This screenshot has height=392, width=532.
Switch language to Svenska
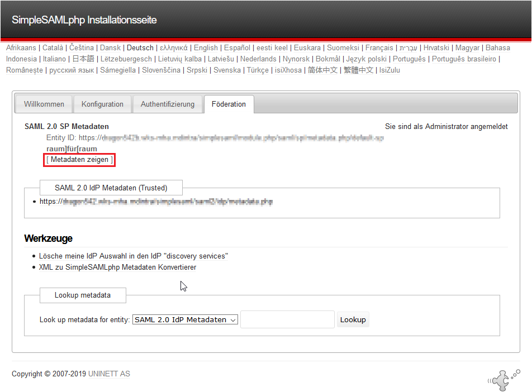(x=227, y=70)
